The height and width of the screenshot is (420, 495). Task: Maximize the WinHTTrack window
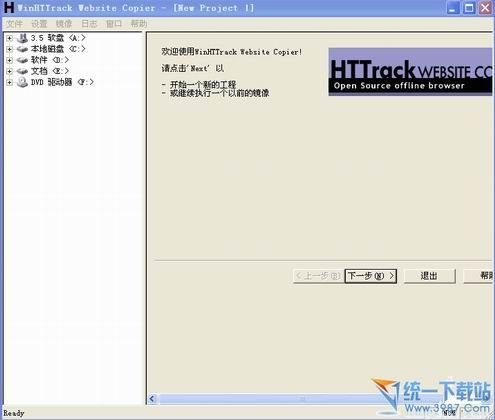[x=469, y=8]
